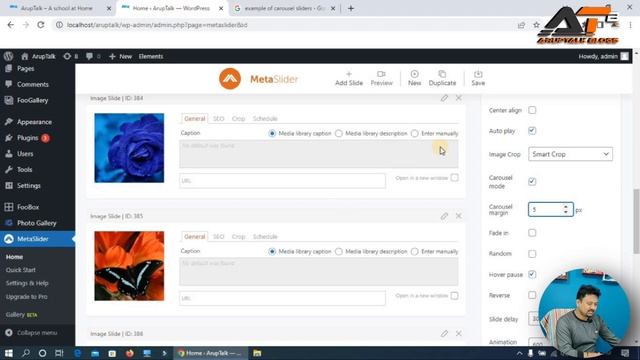640x360 pixels.
Task: Switch to Crop tab of slide 384
Action: 238,118
